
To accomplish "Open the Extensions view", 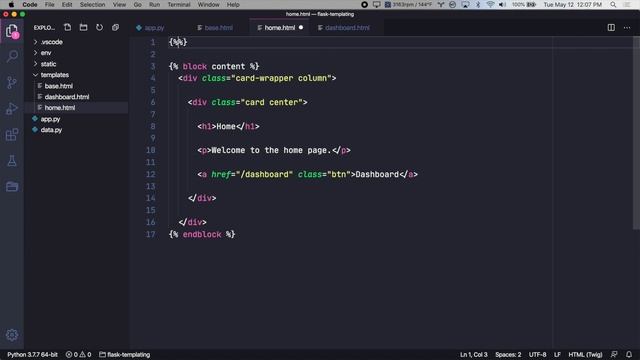I will pyautogui.click(x=12, y=135).
